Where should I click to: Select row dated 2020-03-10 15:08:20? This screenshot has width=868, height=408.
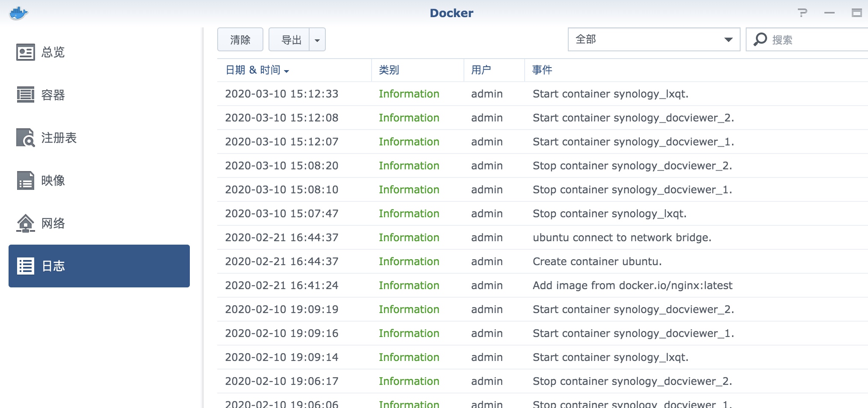(543, 166)
